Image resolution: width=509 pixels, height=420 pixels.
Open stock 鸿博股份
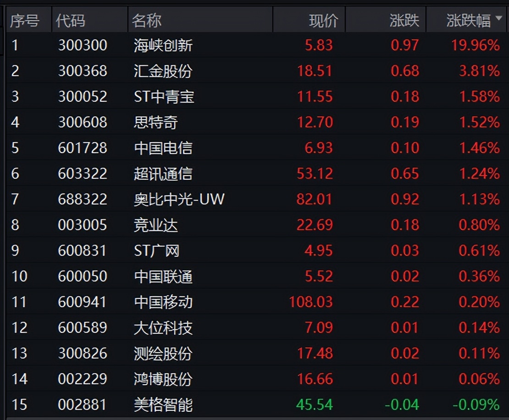point(163,379)
